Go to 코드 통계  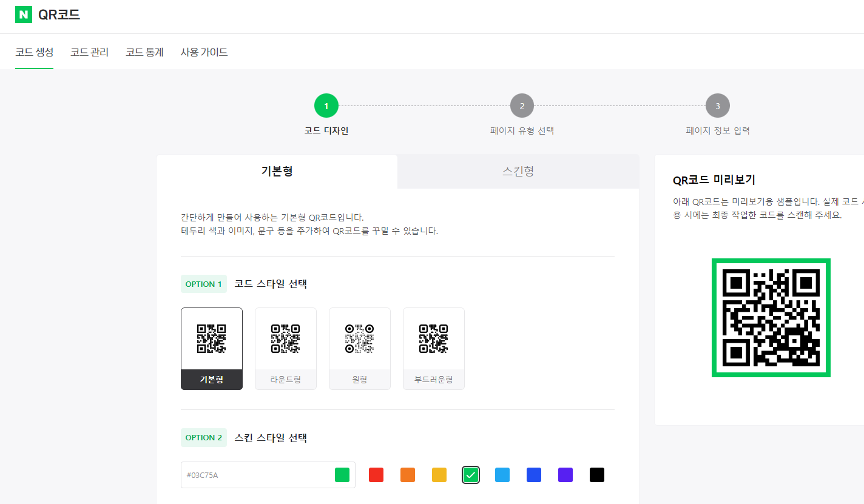(144, 52)
